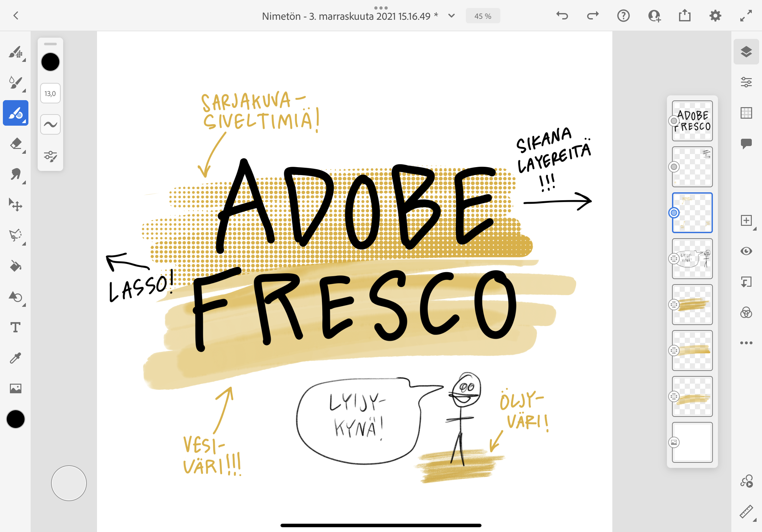The height and width of the screenshot is (532, 762).
Task: Open Layer properties panel
Action: (x=746, y=82)
